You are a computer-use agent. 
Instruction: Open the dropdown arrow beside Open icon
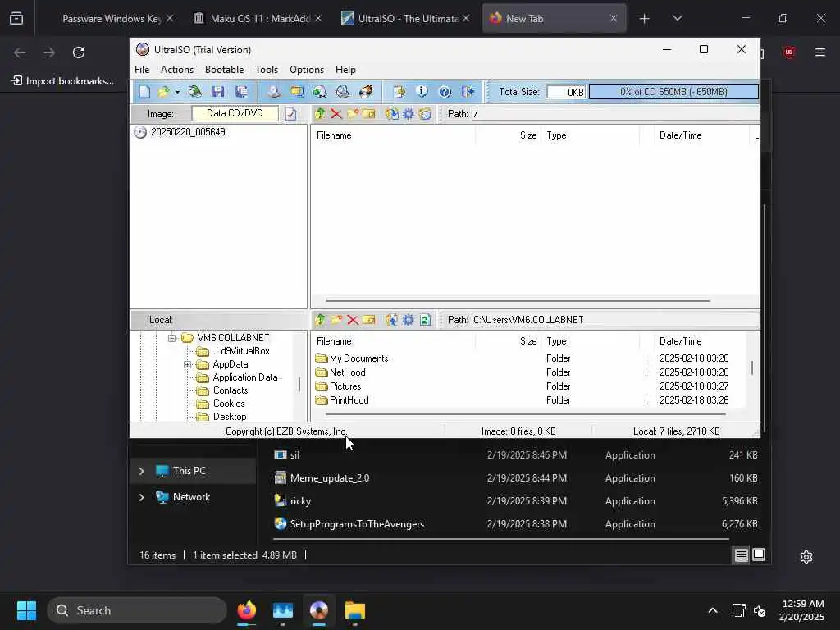pyautogui.click(x=177, y=92)
